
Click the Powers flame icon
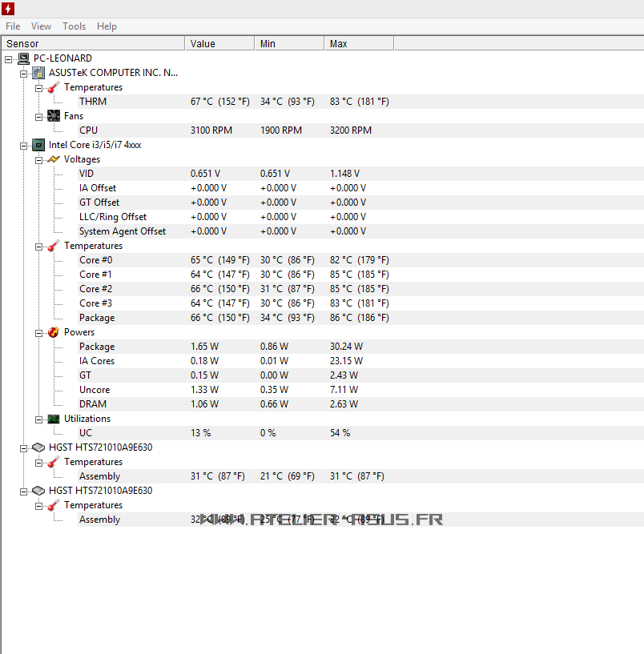(54, 332)
